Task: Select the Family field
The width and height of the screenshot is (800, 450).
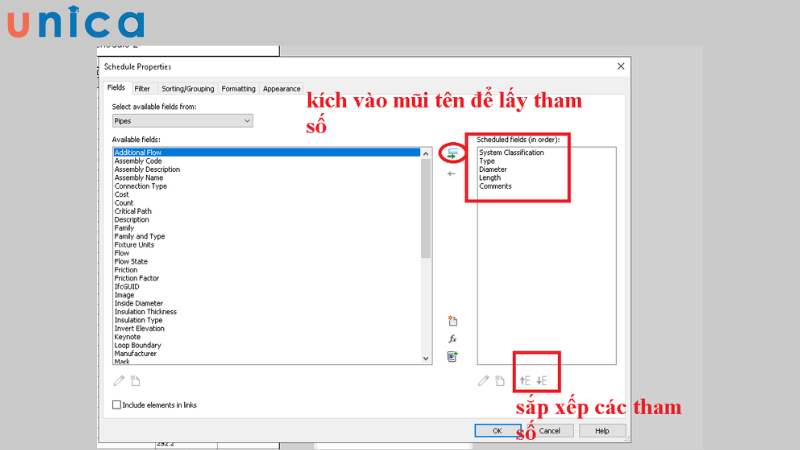Action: [124, 228]
